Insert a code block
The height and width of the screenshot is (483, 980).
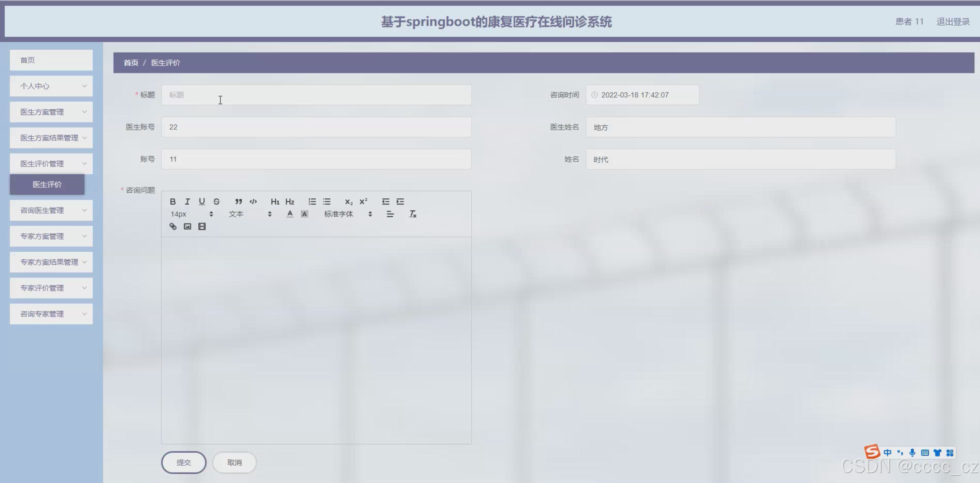(x=253, y=201)
